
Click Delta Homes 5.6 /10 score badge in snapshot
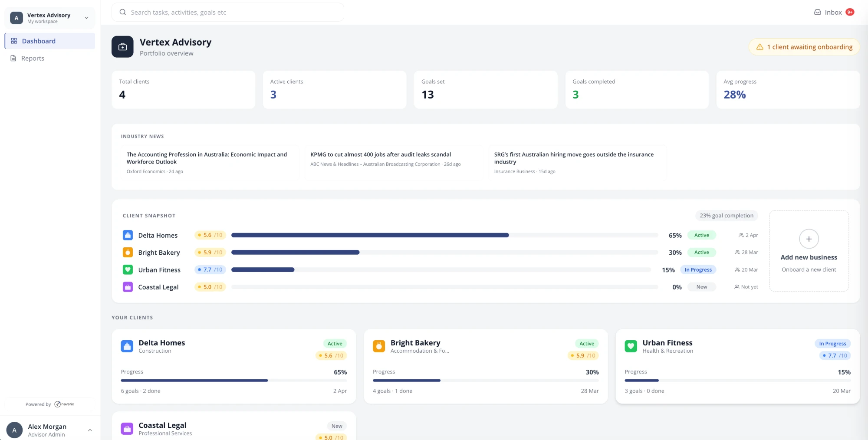coord(210,235)
